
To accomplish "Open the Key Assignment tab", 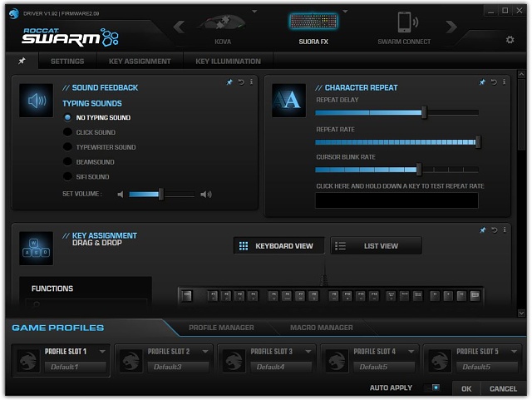I will tap(140, 61).
